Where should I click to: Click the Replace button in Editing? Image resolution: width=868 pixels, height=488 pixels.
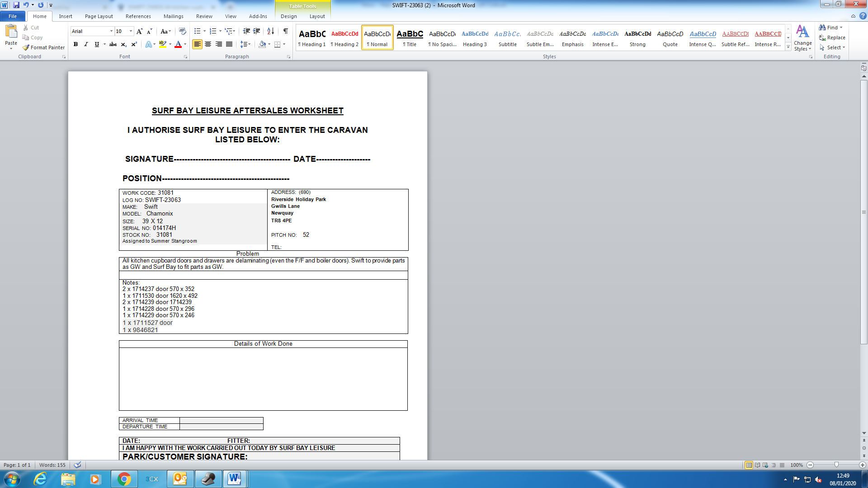click(x=832, y=38)
